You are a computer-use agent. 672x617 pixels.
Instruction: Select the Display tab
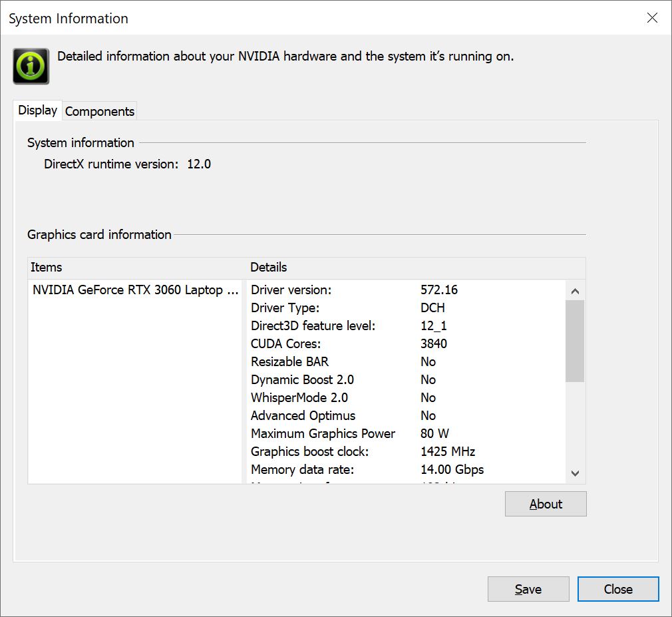37,110
